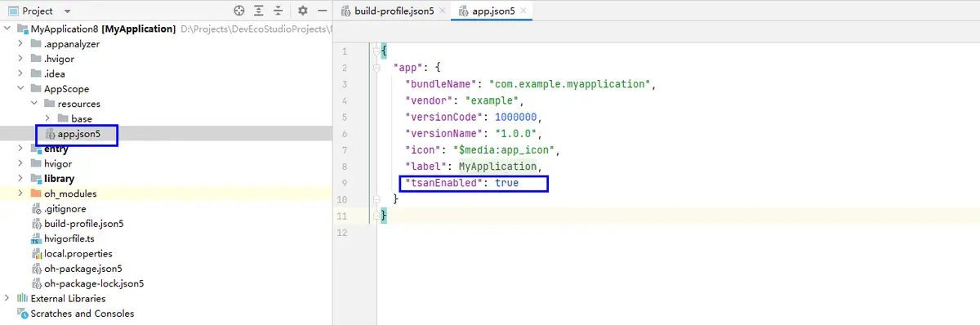
Task: Expand the .idea folder
Action: 21,73
